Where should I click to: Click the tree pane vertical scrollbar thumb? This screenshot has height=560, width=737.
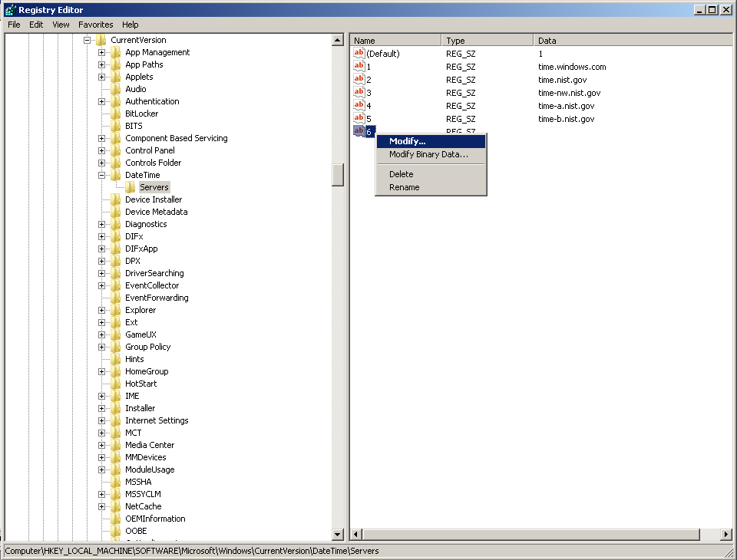[x=338, y=175]
